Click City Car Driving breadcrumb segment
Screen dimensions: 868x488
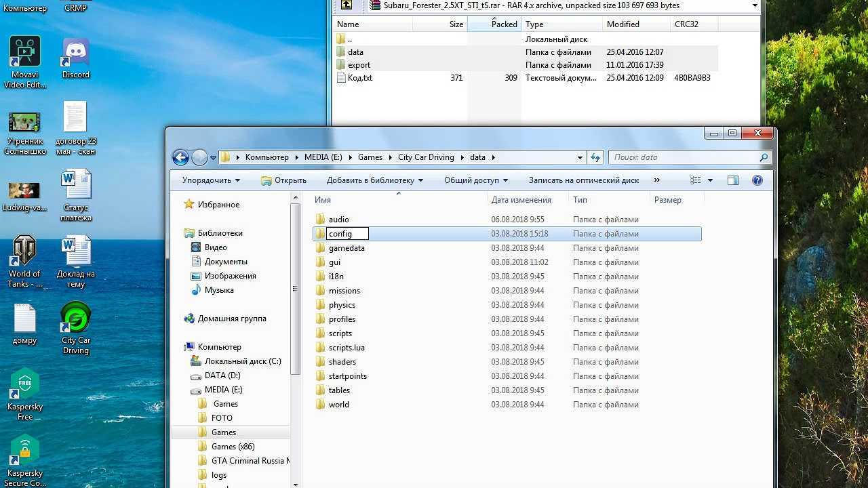click(x=426, y=157)
